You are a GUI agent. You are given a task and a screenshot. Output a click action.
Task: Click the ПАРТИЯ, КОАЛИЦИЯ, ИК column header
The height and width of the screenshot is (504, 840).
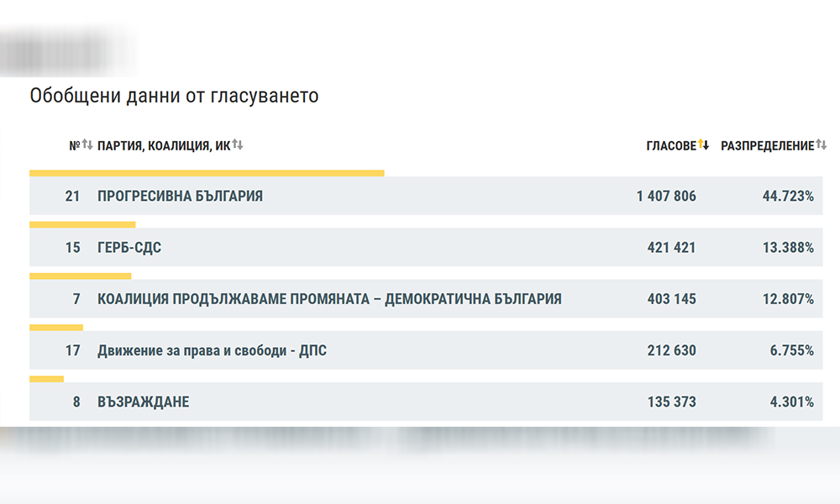pos(164,145)
